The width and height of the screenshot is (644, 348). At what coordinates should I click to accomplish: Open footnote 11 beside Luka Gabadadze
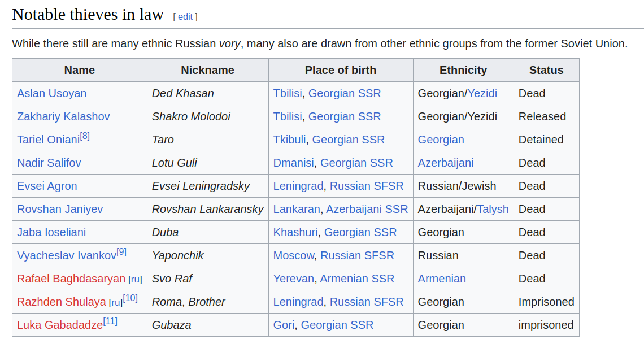(110, 321)
